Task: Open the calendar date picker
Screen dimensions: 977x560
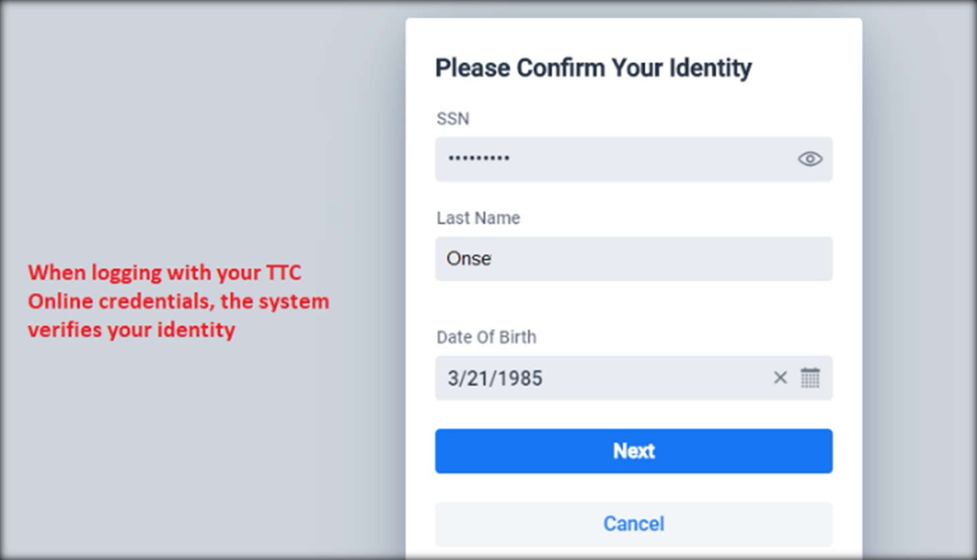Action: (810, 378)
